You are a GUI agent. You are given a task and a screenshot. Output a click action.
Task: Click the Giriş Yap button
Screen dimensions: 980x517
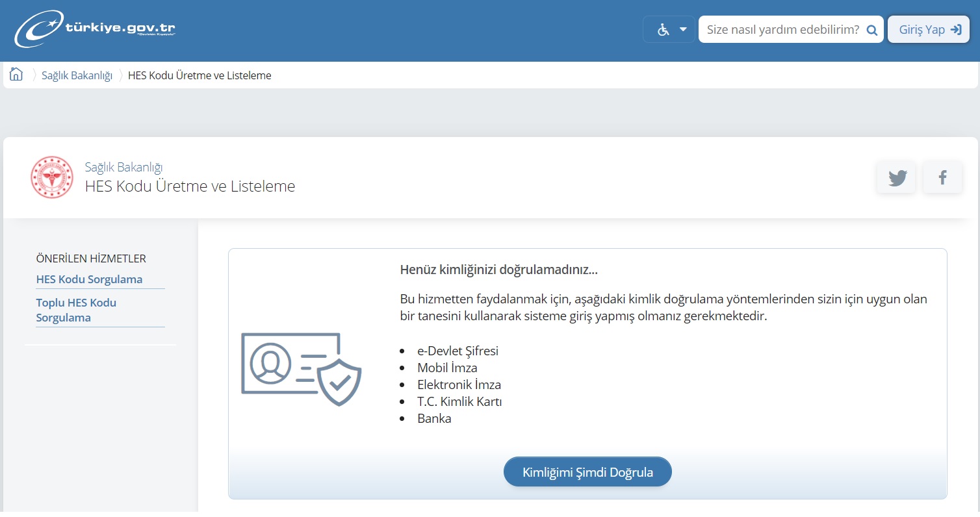click(x=929, y=29)
